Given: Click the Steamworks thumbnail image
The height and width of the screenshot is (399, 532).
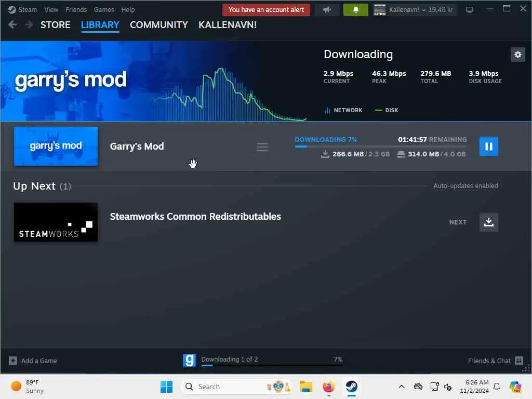Looking at the screenshot, I should pos(56,222).
